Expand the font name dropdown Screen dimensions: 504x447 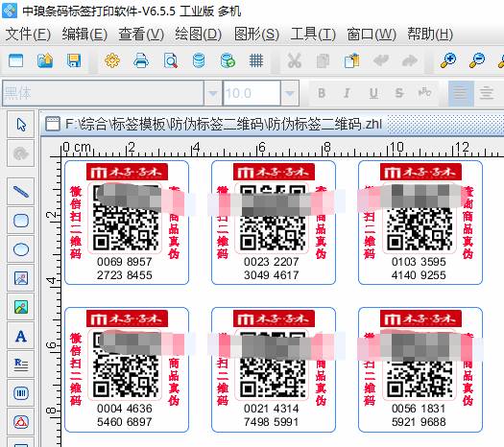(212, 93)
